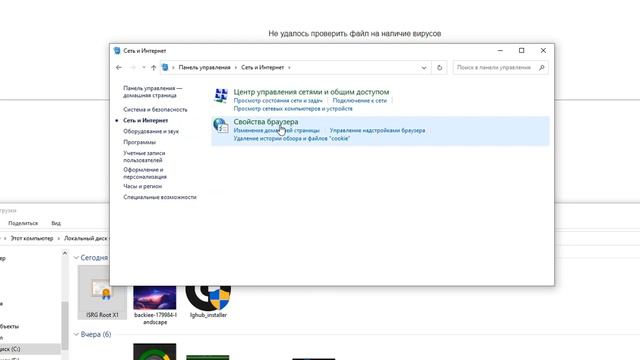
Task: Refresh the Control Panel address bar
Action: coord(440,67)
